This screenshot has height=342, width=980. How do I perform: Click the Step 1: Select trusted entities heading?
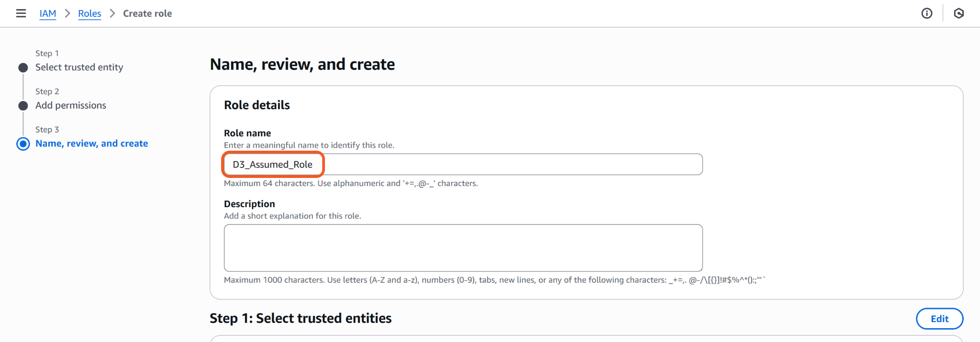tap(301, 318)
